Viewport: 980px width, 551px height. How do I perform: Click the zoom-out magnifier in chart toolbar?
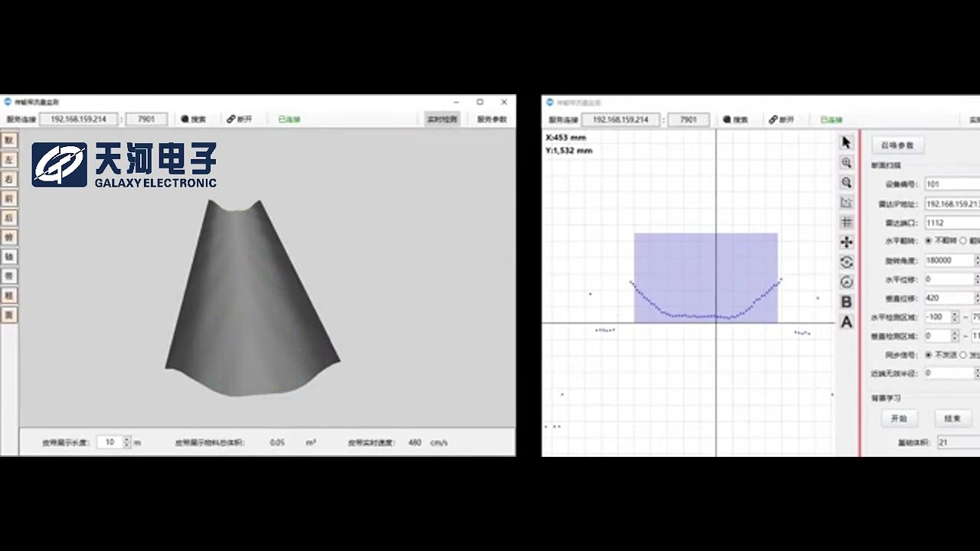point(846,183)
